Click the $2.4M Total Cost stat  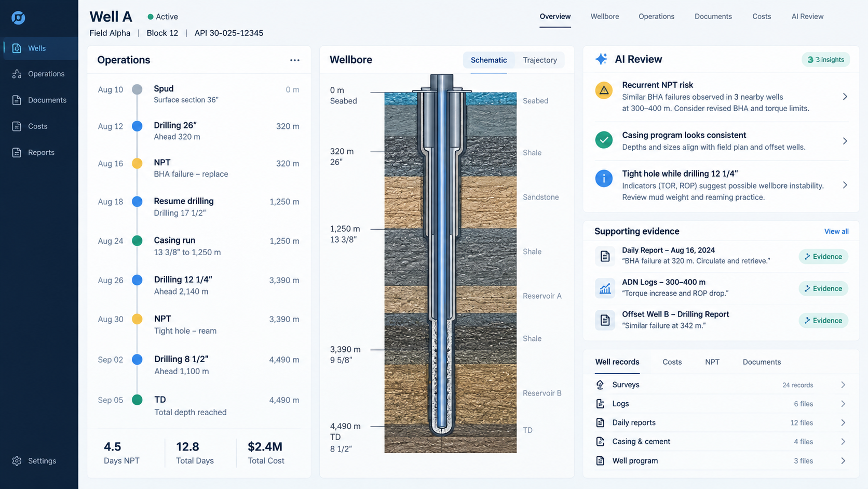pyautogui.click(x=266, y=453)
